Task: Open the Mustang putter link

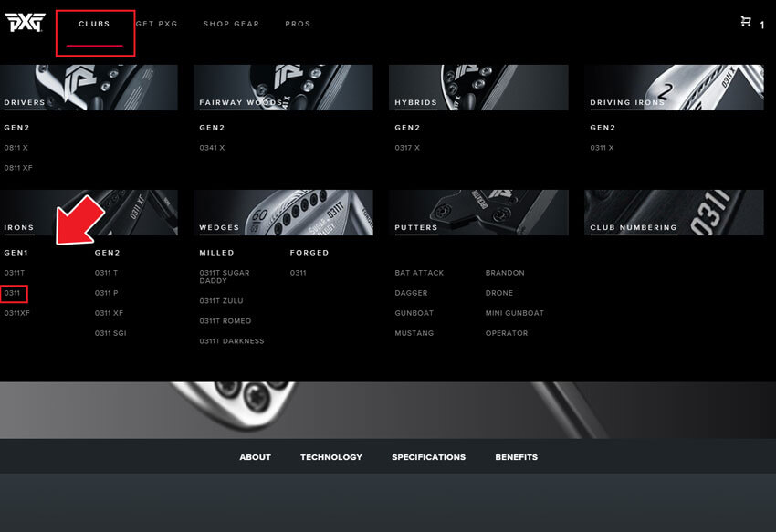Action: 414,333
